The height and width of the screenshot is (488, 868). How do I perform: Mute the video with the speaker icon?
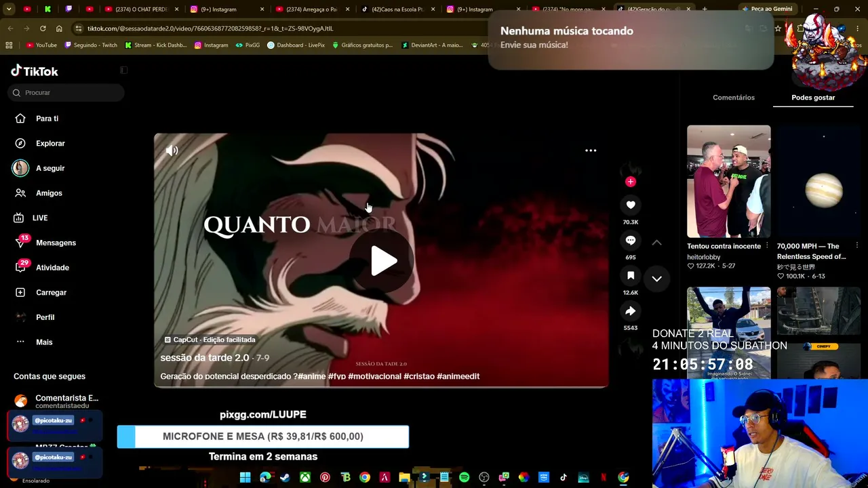(172, 150)
